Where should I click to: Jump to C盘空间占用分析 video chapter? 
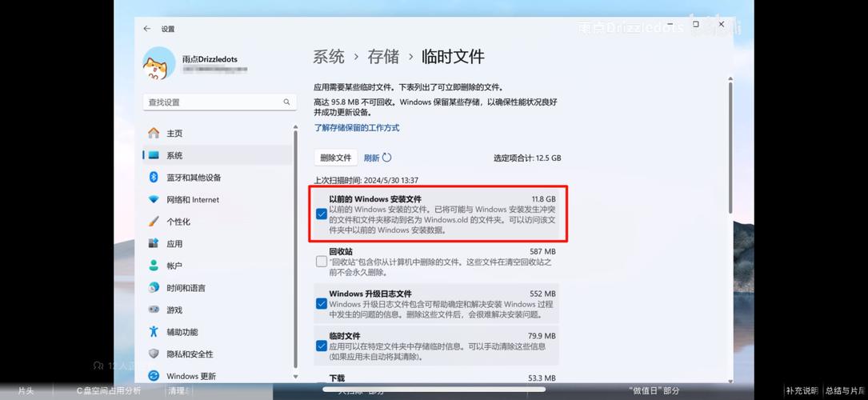(109, 390)
